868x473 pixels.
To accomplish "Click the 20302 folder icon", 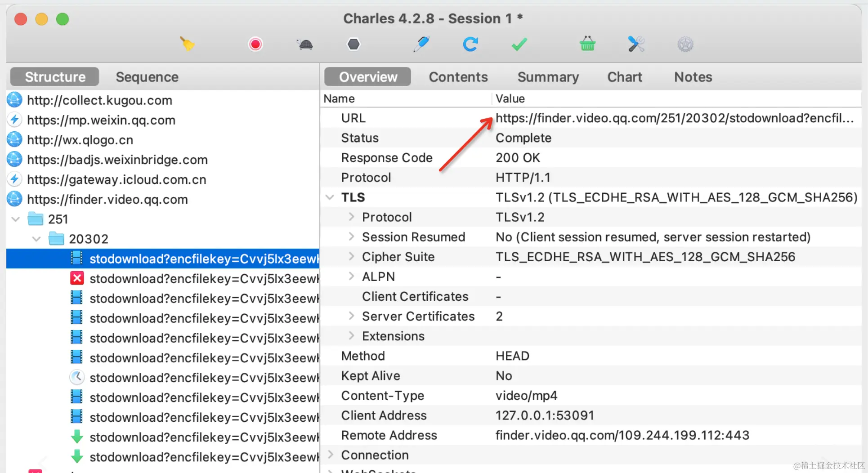I will [x=56, y=238].
